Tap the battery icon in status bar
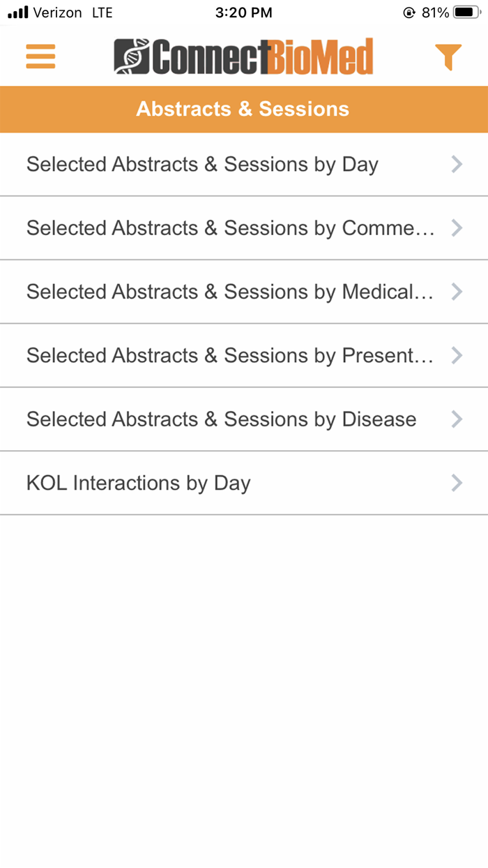The image size is (488, 868). point(466,13)
